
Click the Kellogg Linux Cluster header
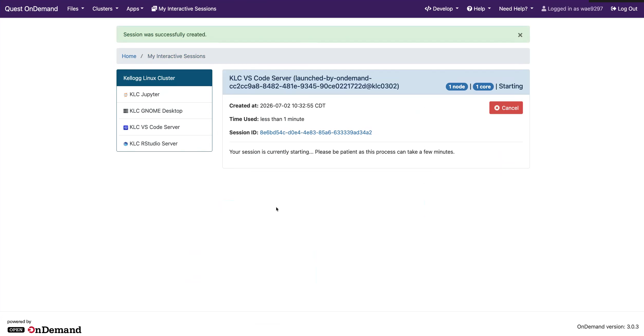(x=164, y=78)
